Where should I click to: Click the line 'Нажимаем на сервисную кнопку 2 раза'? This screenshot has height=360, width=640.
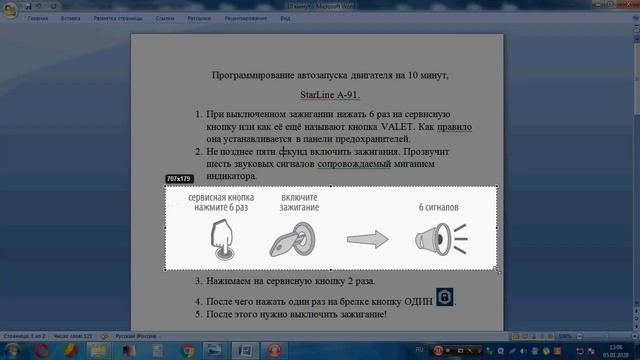pyautogui.click(x=291, y=281)
